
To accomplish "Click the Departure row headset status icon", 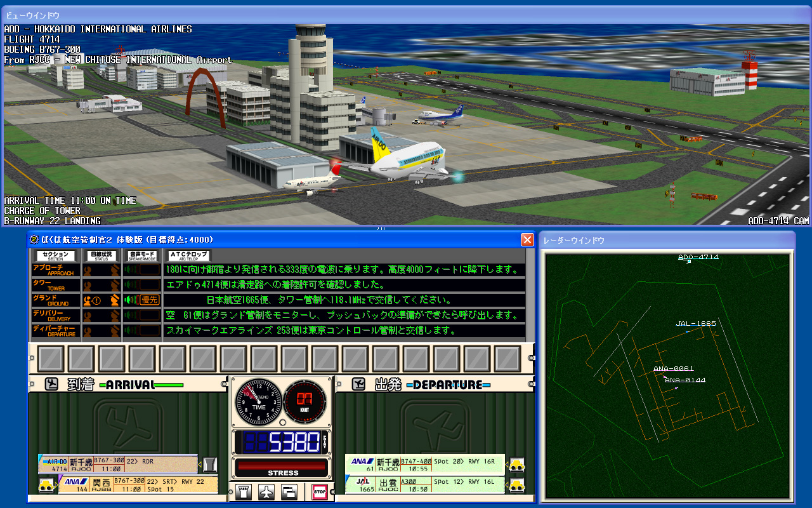I will click(89, 331).
